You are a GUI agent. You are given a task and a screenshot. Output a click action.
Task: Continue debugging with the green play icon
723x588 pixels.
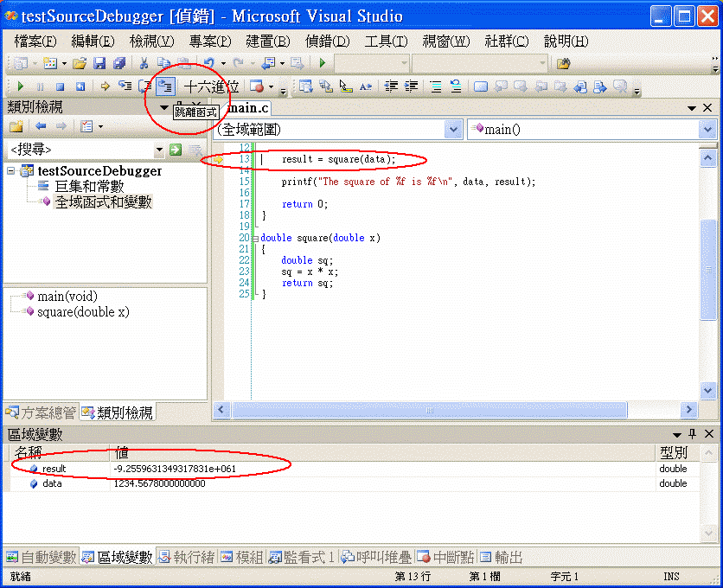pos(20,86)
